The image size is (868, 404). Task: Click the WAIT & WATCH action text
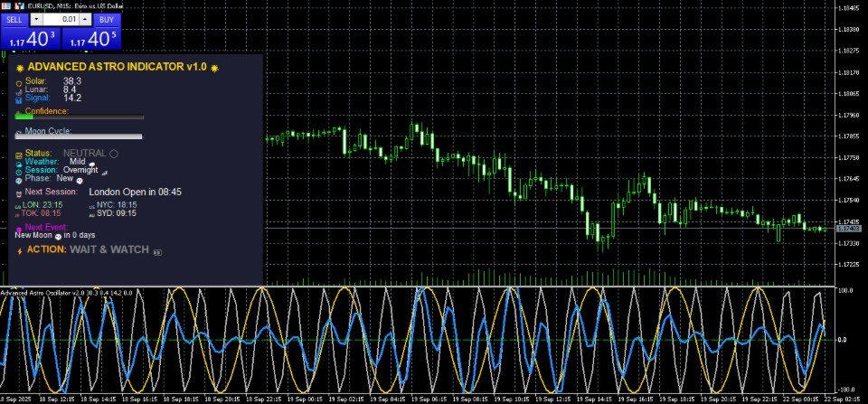pyautogui.click(x=109, y=249)
